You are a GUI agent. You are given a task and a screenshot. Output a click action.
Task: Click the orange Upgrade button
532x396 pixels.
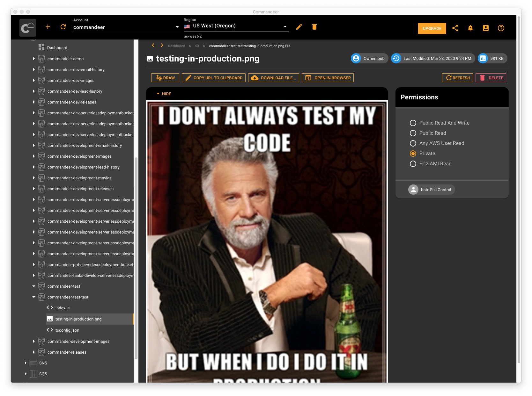coord(432,28)
